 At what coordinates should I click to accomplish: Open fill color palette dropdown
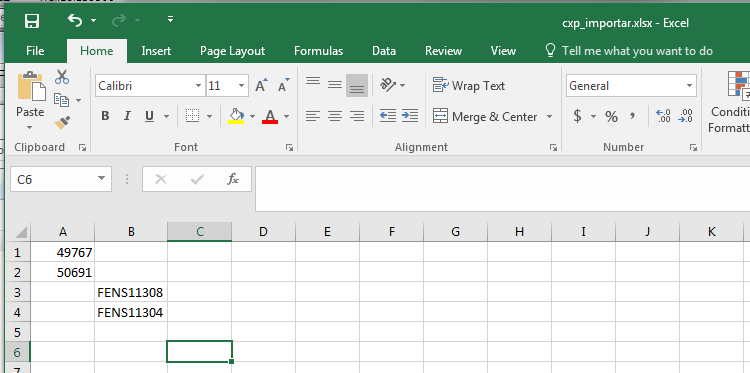click(252, 116)
